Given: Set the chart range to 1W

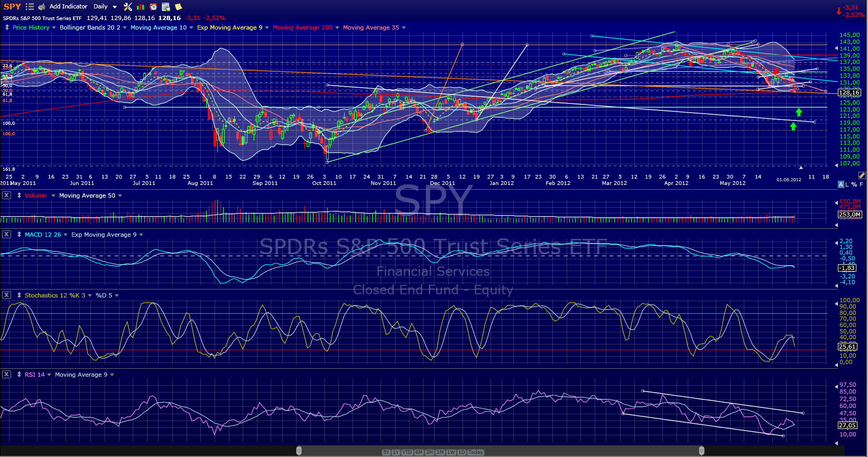Looking at the screenshot, I should click(451, 452).
